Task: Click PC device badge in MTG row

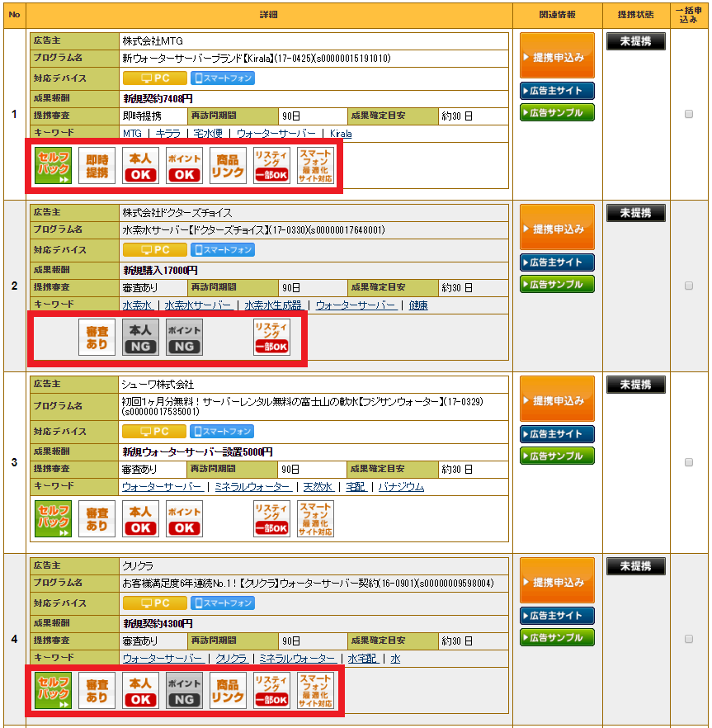Action: point(155,78)
